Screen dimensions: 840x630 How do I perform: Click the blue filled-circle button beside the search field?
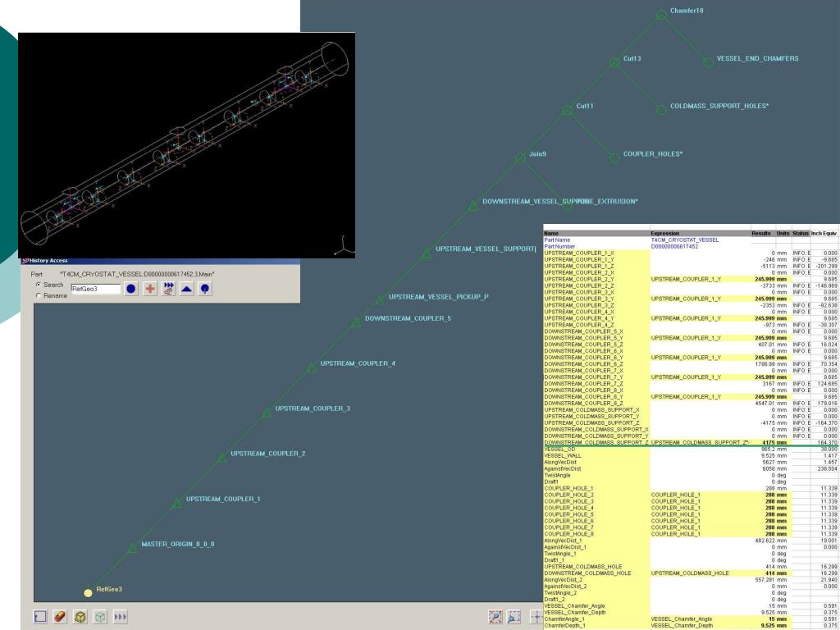tap(130, 289)
